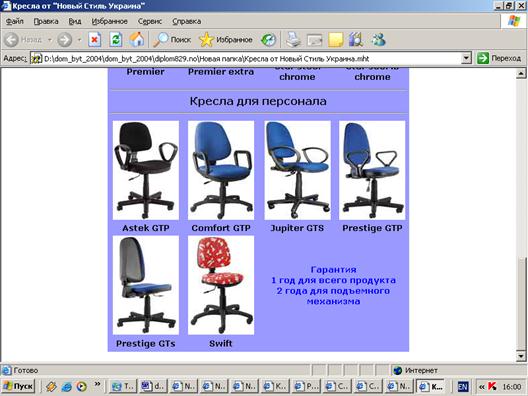Open the Home page icon
The width and height of the screenshot is (528, 396).
click(x=137, y=40)
